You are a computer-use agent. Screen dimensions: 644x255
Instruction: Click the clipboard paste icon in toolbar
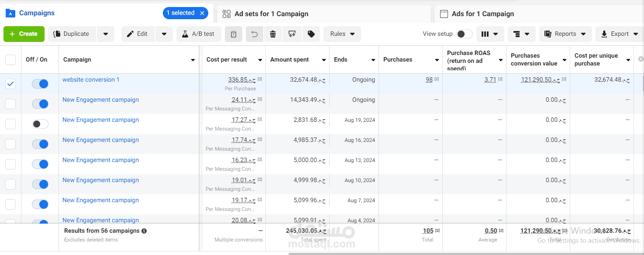234,34
